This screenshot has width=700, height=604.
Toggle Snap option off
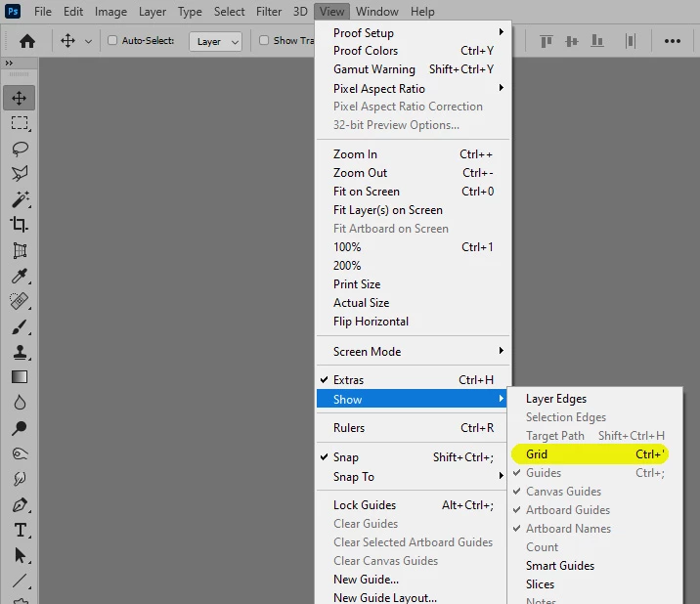414,457
